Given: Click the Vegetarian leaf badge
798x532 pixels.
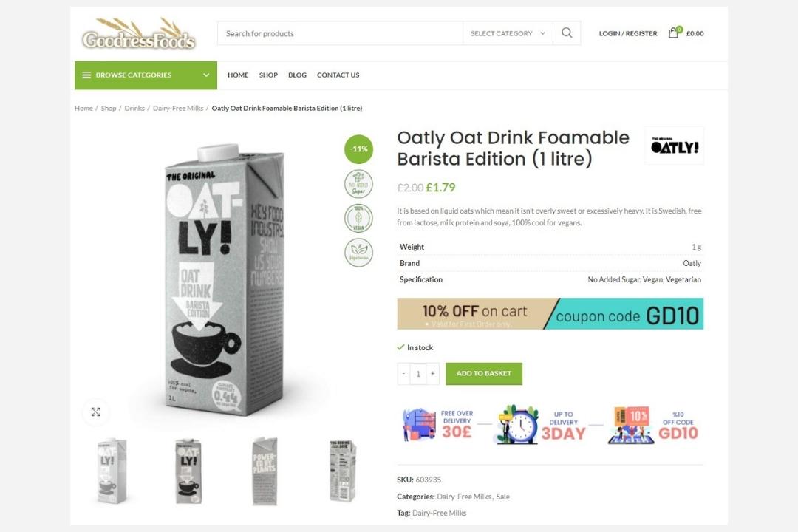Looking at the screenshot, I should click(359, 252).
